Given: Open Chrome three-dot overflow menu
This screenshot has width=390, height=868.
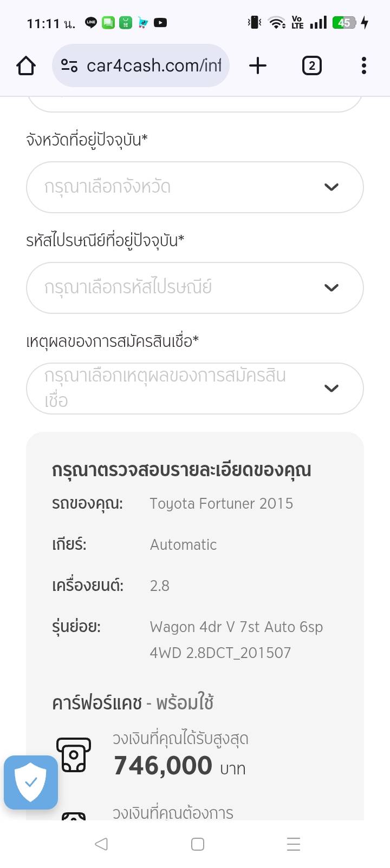Looking at the screenshot, I should [363, 65].
